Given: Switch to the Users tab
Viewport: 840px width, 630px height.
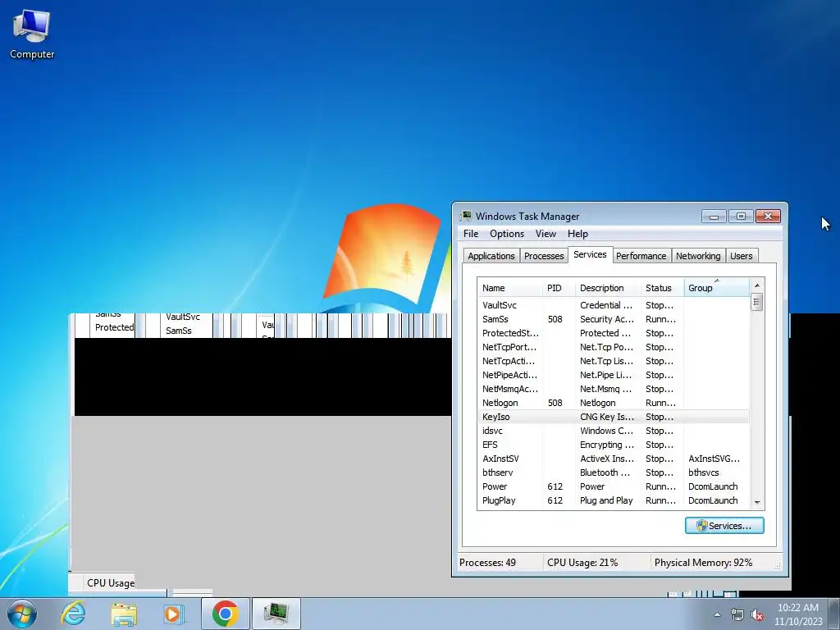Looking at the screenshot, I should coord(742,256).
